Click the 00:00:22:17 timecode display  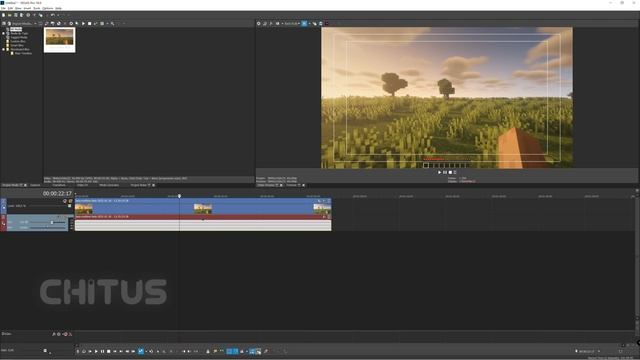point(57,193)
